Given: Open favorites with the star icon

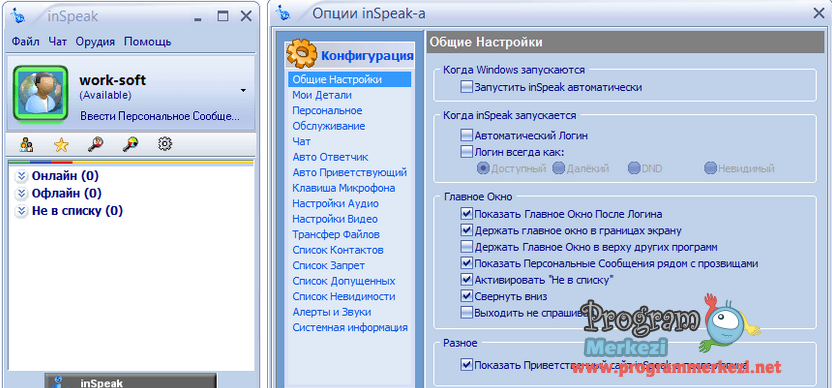Looking at the screenshot, I should point(62,144).
